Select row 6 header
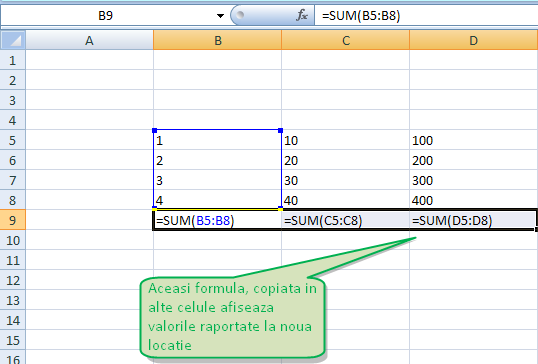 coord(13,160)
